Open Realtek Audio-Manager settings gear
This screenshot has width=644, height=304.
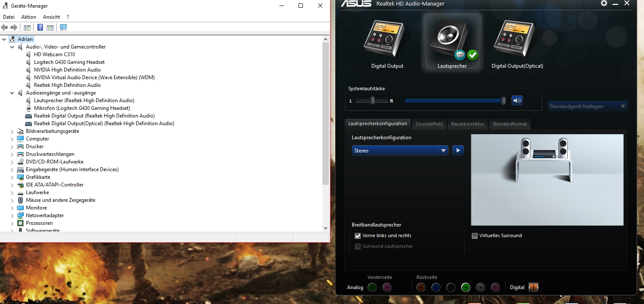tap(604, 3)
